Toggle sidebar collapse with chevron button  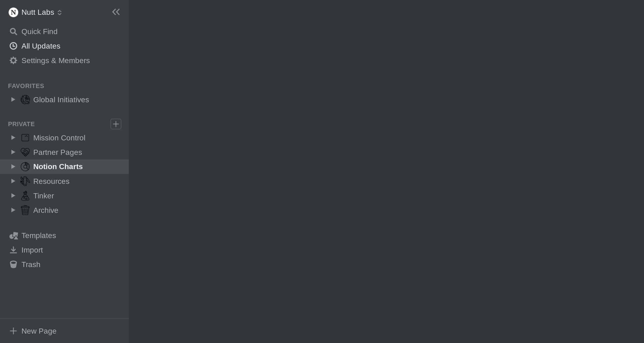(x=116, y=12)
